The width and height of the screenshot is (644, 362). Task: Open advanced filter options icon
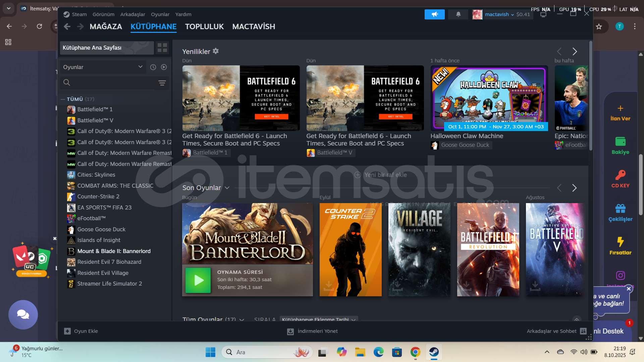[x=162, y=83]
